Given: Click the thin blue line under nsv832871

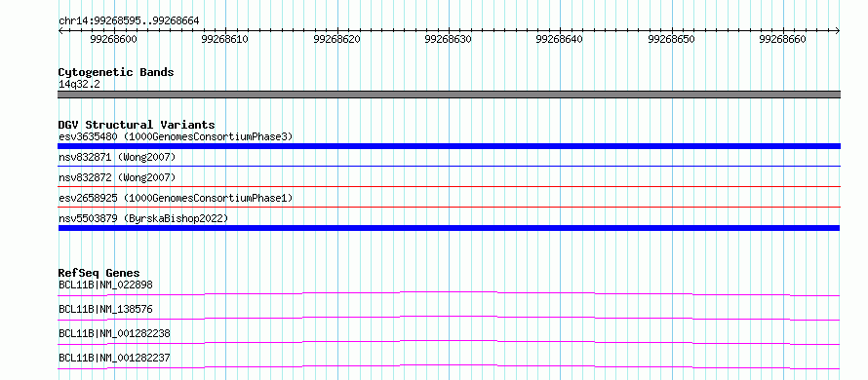Looking at the screenshot, I should pyautogui.click(x=449, y=166).
